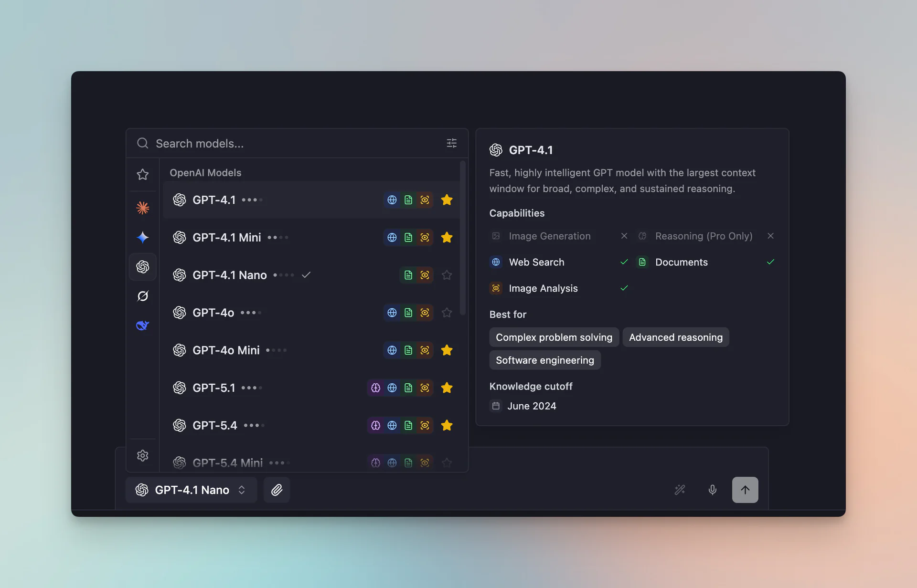Click the June 2024 knowledge cutoff date
Viewport: 917px width, 588px height.
coord(532,406)
